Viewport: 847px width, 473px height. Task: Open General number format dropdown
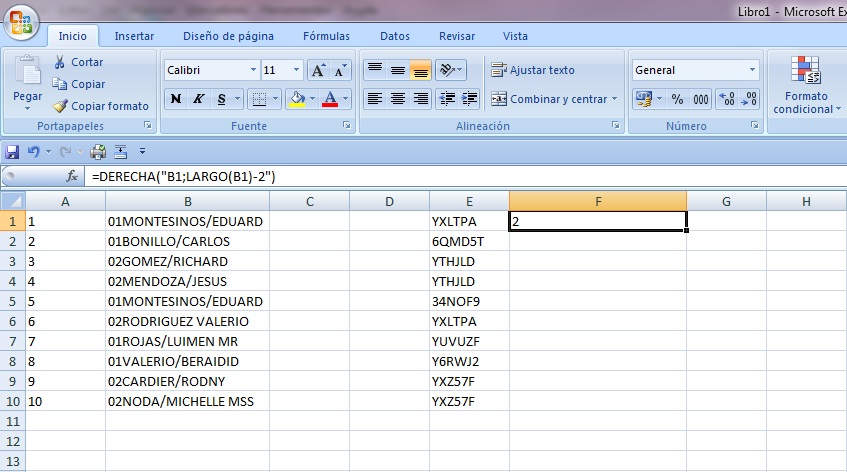coord(752,70)
